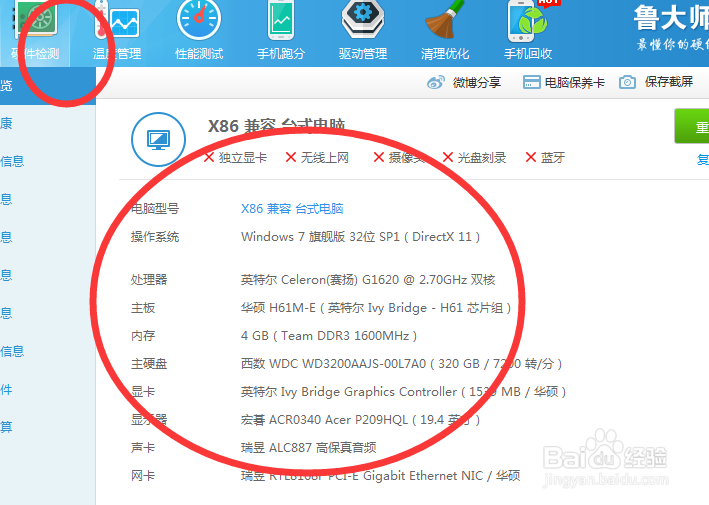Click the blue X86 兼容 台式电脑 model link
The image size is (709, 505).
292,209
